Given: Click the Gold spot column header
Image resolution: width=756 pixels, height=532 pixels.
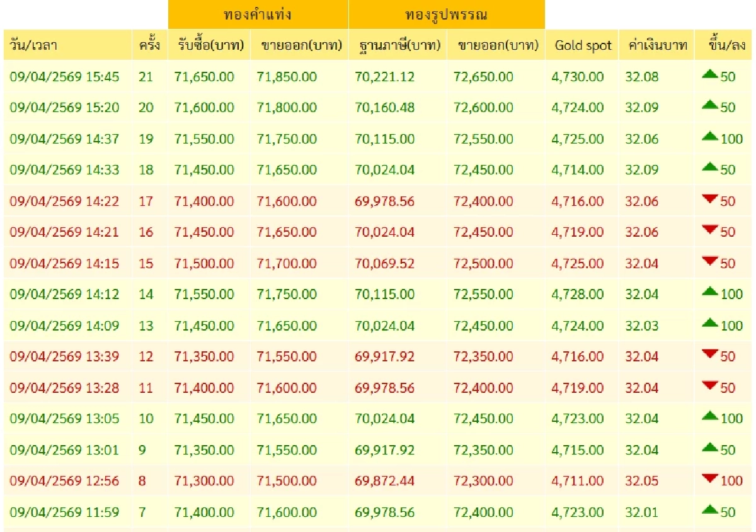Looking at the screenshot, I should tap(583, 45).
